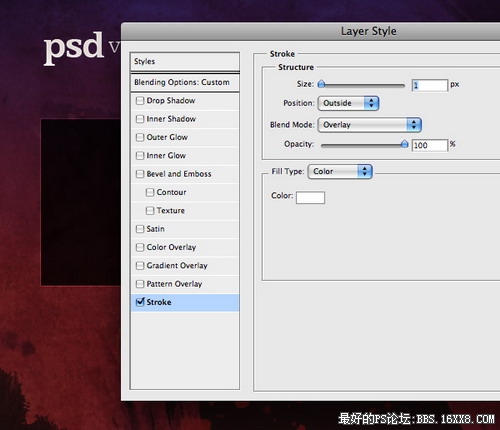Enable the Inner Glow effect checkbox

(140, 156)
